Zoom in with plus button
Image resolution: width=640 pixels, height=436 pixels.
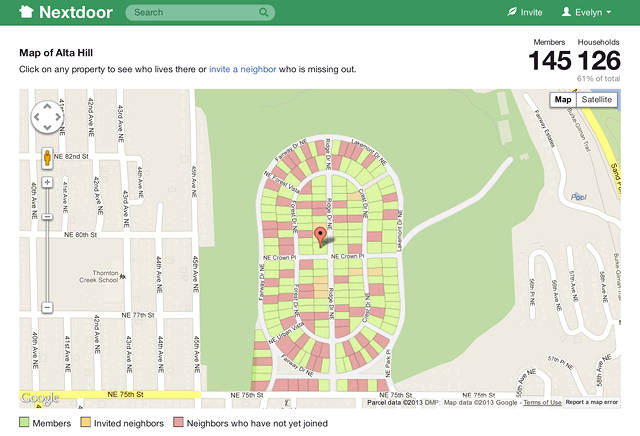pyautogui.click(x=47, y=182)
